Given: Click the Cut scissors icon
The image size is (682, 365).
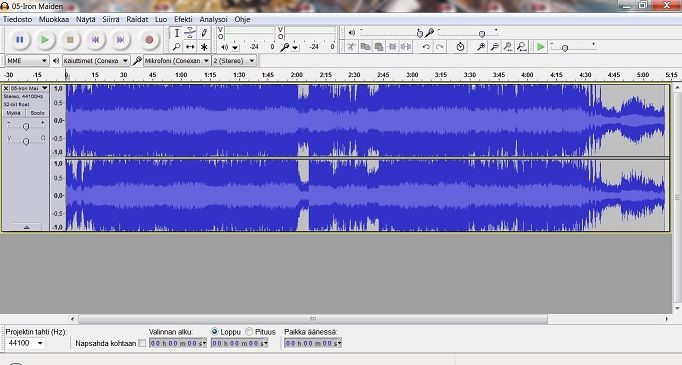Looking at the screenshot, I should [x=351, y=47].
